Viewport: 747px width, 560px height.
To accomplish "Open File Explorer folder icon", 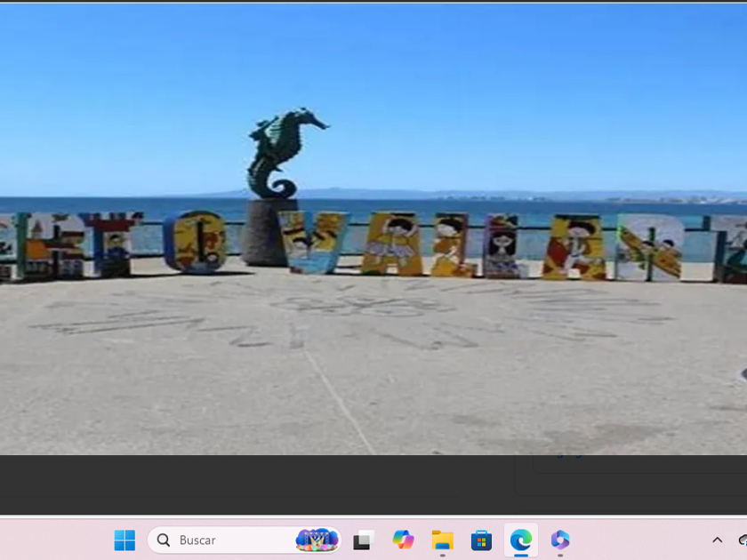I will [442, 540].
